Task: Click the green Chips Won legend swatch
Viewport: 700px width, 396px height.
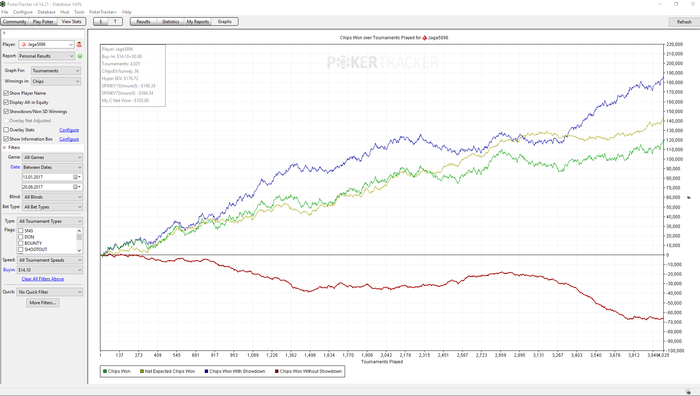Action: [x=105, y=371]
